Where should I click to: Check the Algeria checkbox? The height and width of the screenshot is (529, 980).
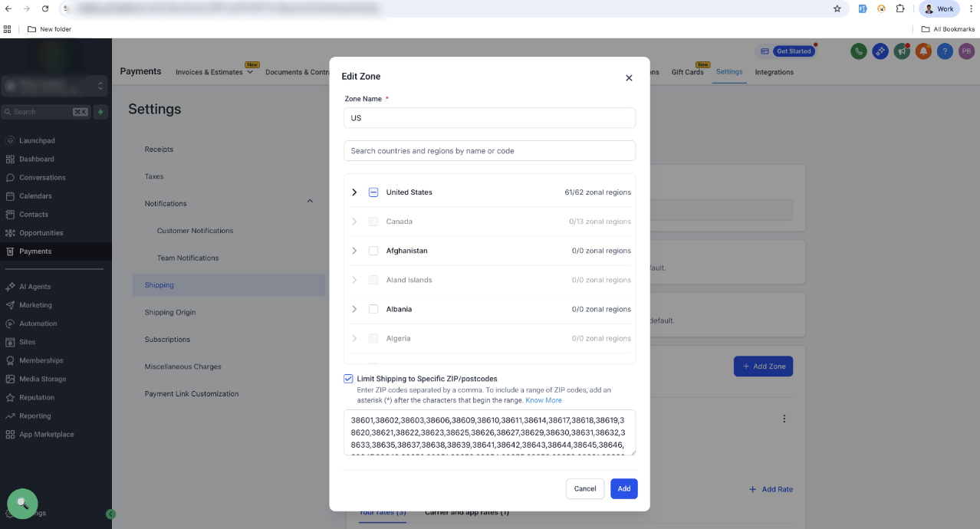[x=373, y=338]
